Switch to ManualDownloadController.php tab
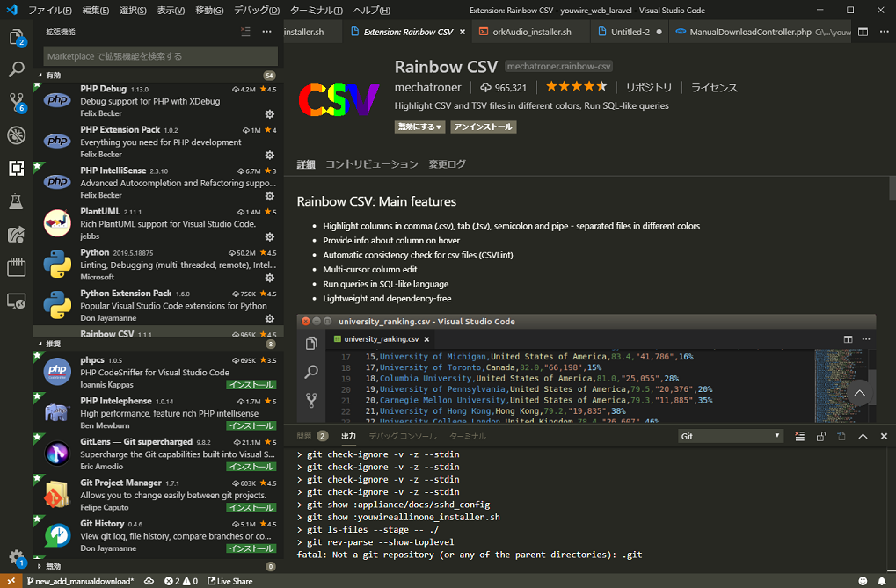 (x=760, y=32)
